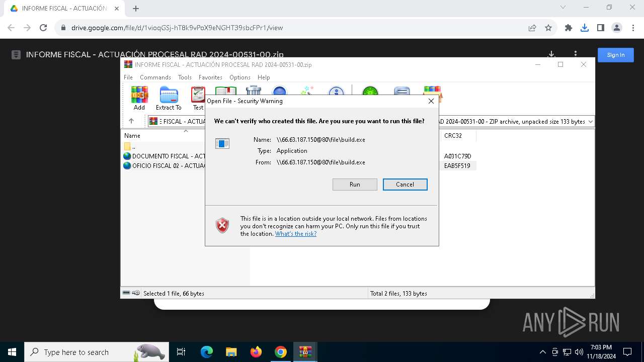Click the Sign in button on Google Drive

(x=616, y=55)
